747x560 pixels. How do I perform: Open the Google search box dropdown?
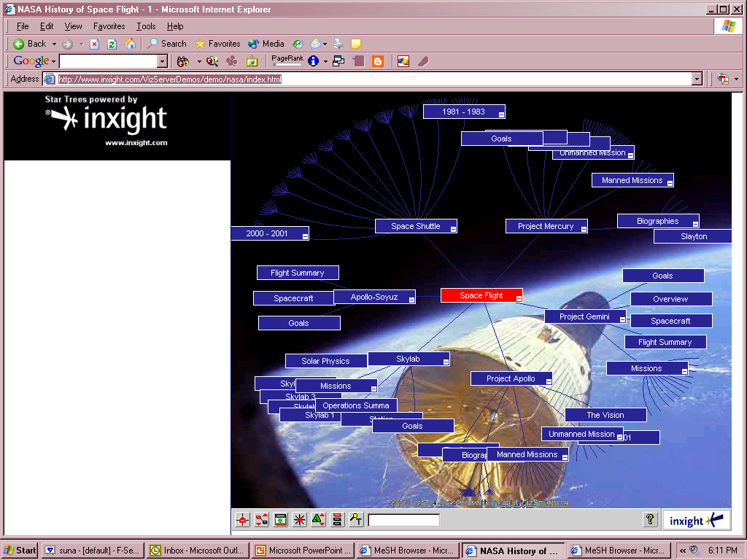[163, 61]
